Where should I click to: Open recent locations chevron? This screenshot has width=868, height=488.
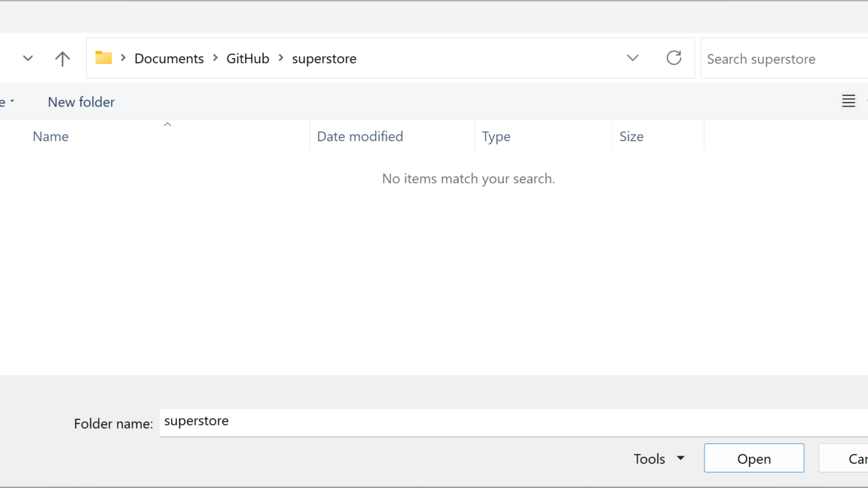pos(28,58)
